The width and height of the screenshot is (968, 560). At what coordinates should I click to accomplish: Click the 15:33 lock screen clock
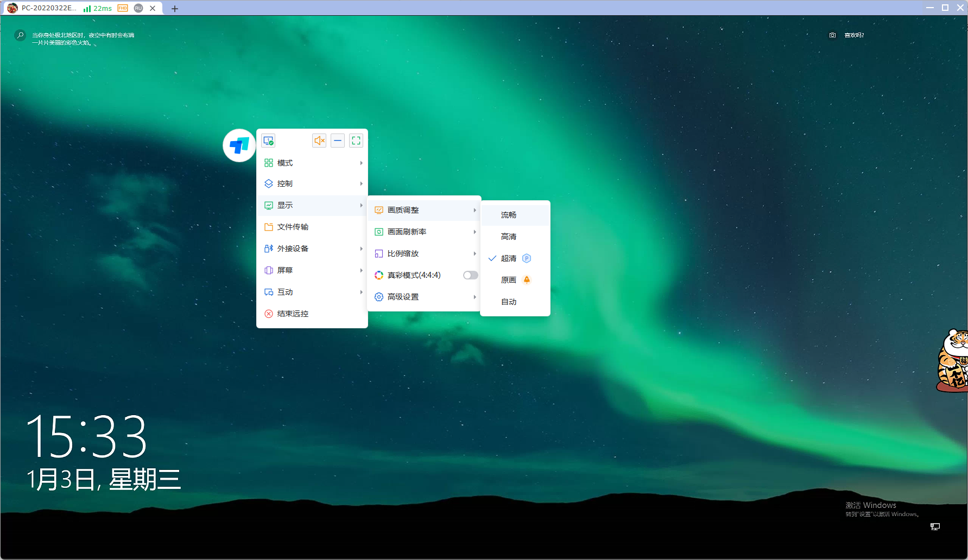click(x=87, y=436)
